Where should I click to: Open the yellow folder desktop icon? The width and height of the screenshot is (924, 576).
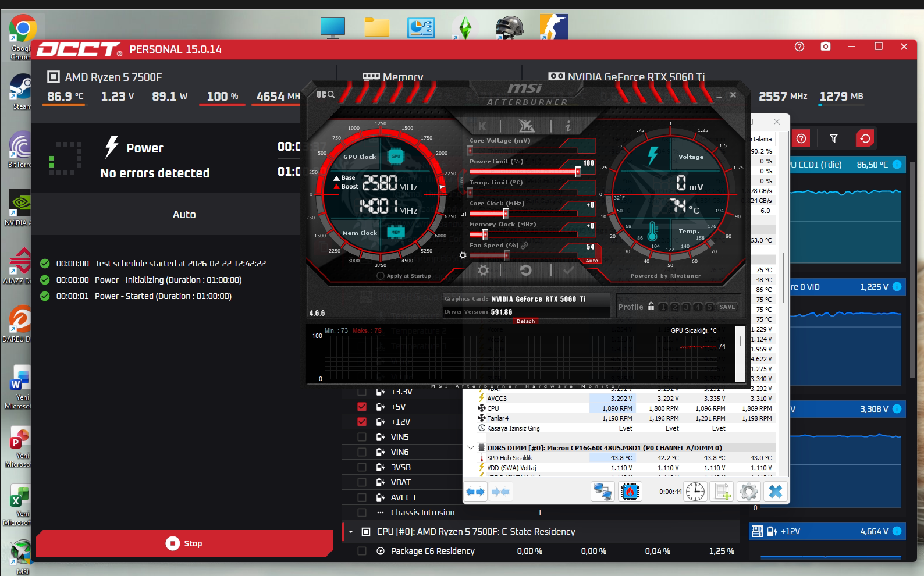376,27
